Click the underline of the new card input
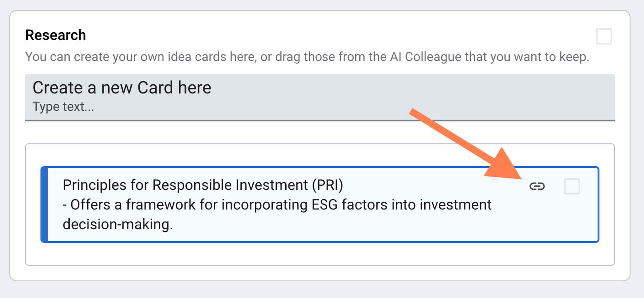 click(320, 120)
